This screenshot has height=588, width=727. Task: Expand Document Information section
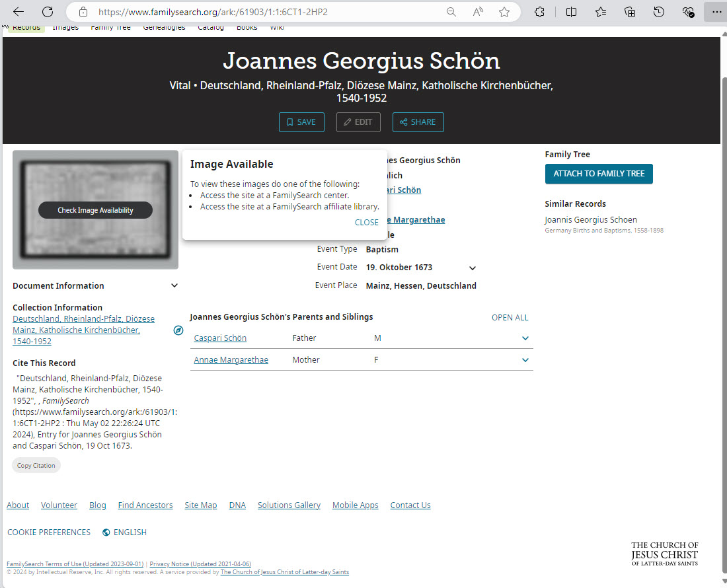point(174,285)
